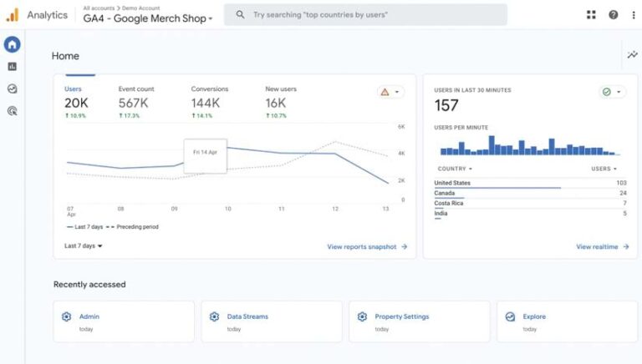Screen dimensions: 642x364
Task: Open the warning data quality dropdown
Action: (x=390, y=92)
